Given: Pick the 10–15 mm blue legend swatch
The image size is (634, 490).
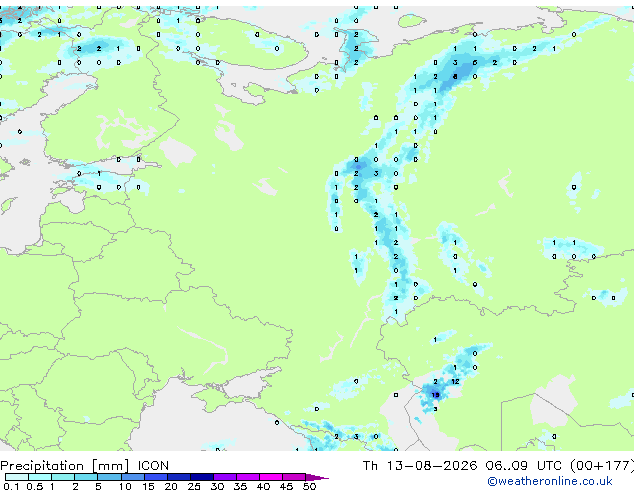Looking at the screenshot, I should point(132,477).
